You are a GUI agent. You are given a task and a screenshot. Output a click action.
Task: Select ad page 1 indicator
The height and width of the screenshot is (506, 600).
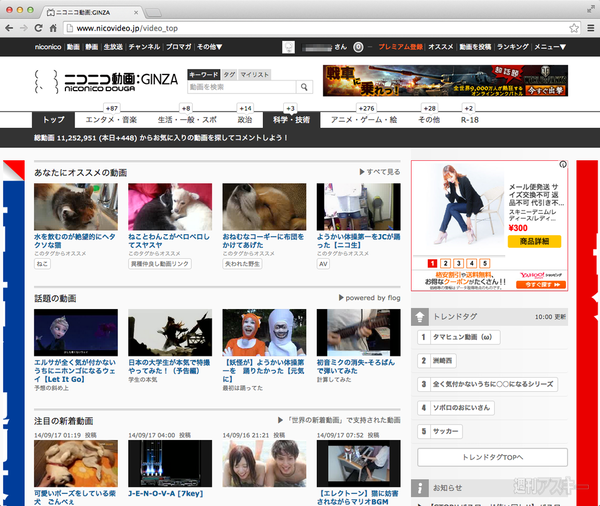(432, 263)
